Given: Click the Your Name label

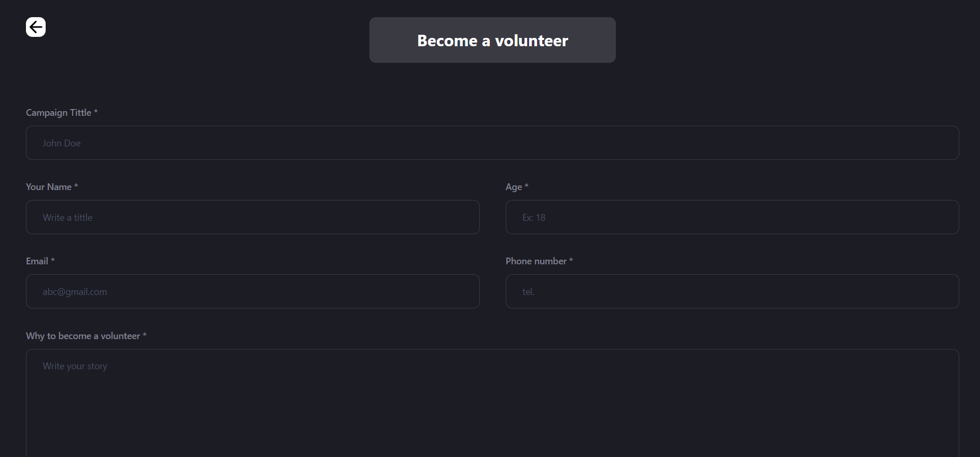Looking at the screenshot, I should (x=49, y=187).
